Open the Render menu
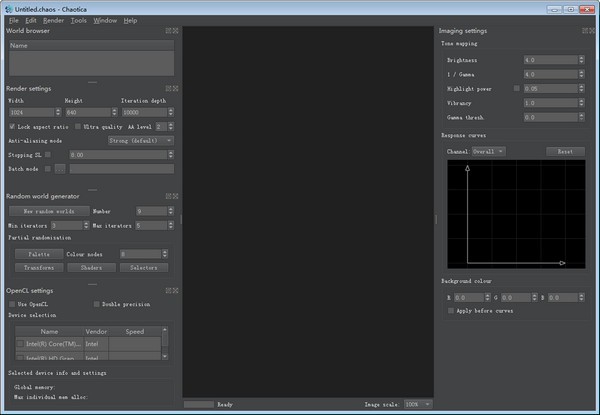Viewport: 600px width, 415px height. click(x=53, y=20)
